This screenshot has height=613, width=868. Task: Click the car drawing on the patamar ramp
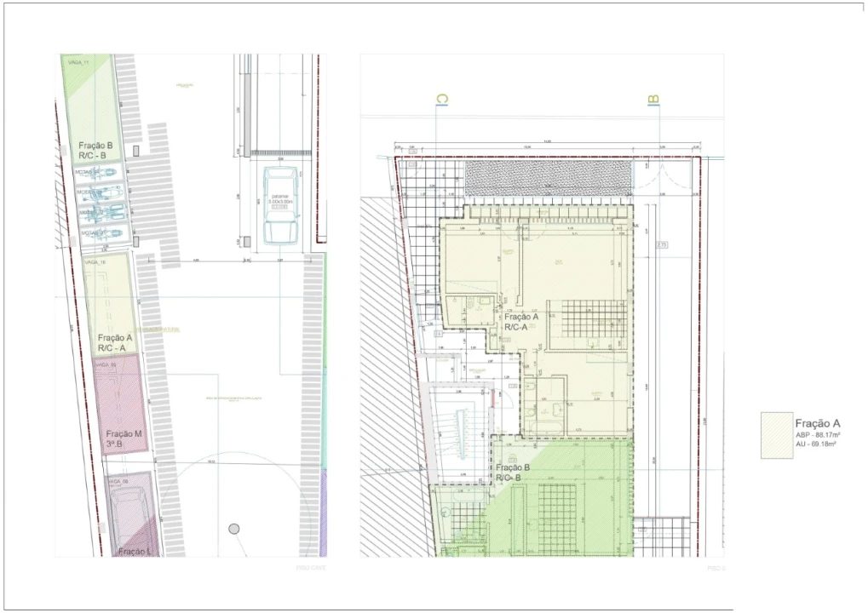point(282,205)
